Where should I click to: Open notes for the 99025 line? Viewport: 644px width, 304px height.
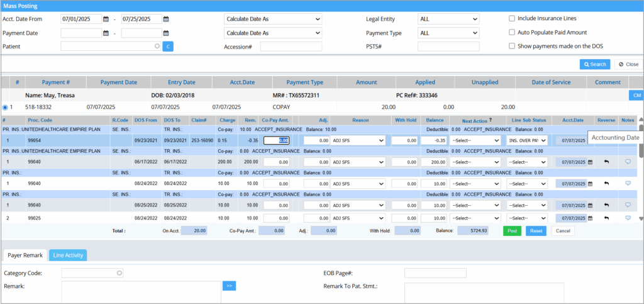pyautogui.click(x=628, y=218)
